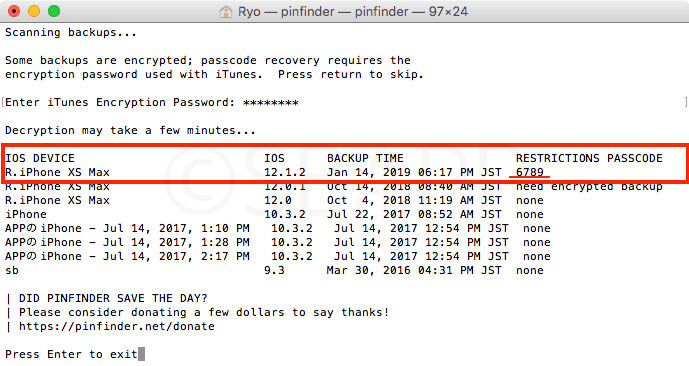
Task: Click device 'APPのiPhone - Jul 14, 2017, 2:17 PM'
Action: pos(127,257)
